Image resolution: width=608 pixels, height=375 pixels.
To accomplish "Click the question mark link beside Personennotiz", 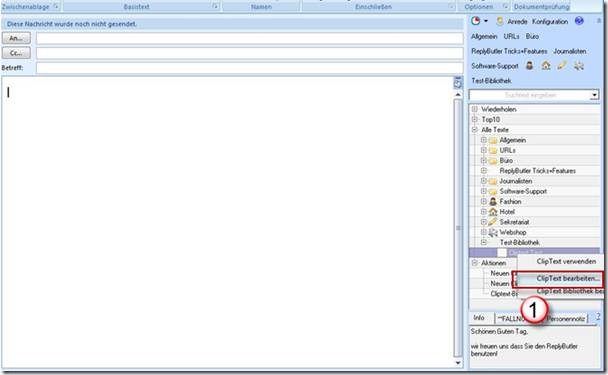I will click(x=598, y=317).
